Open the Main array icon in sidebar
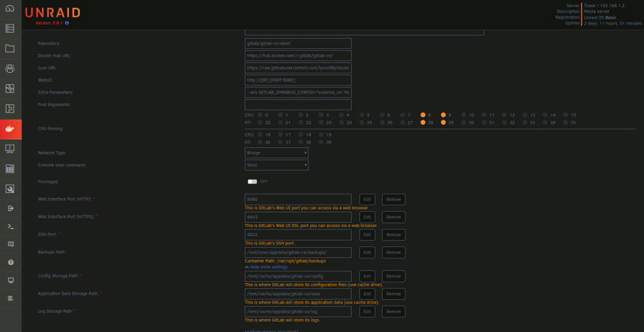This screenshot has width=644, height=332. 10,28
